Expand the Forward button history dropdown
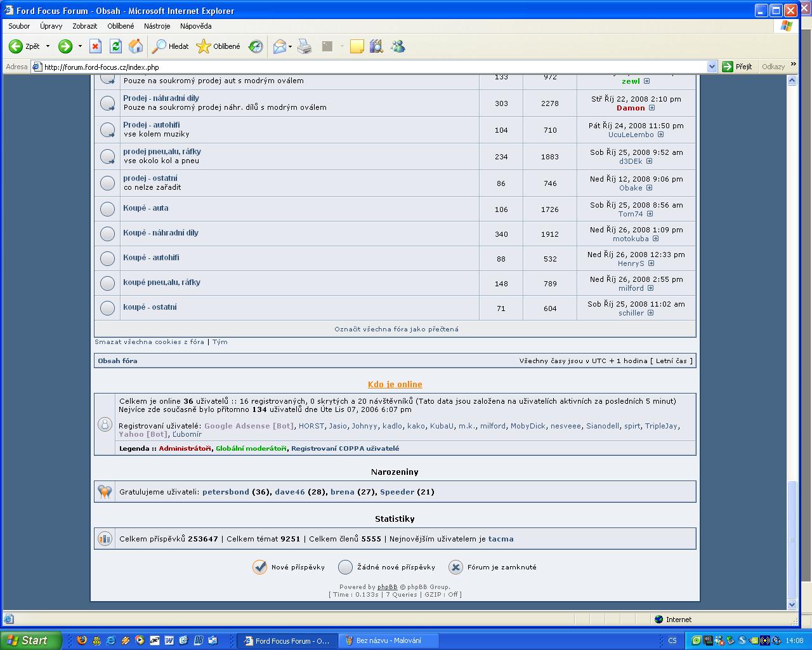 [x=80, y=46]
